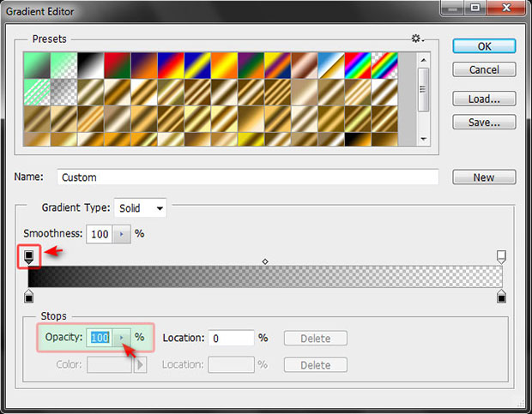Click the opacity midpoint diamond
The image size is (532, 414).
coord(265,261)
